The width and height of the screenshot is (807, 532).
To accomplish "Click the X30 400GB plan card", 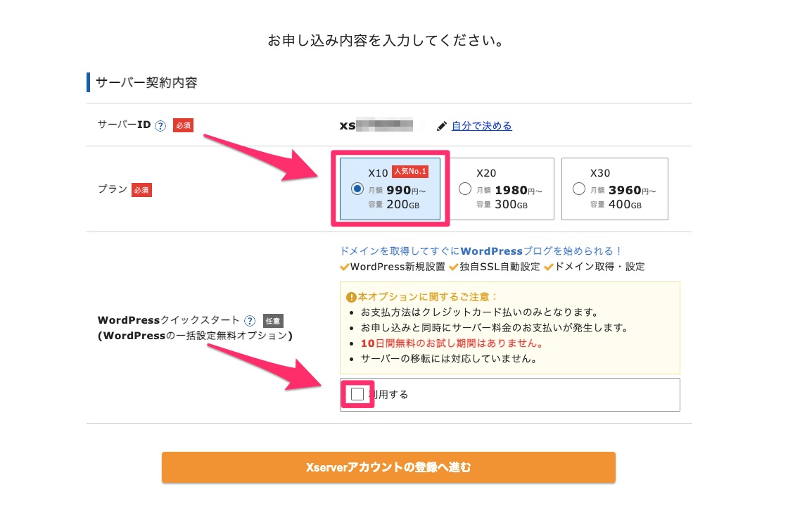I will coord(614,189).
